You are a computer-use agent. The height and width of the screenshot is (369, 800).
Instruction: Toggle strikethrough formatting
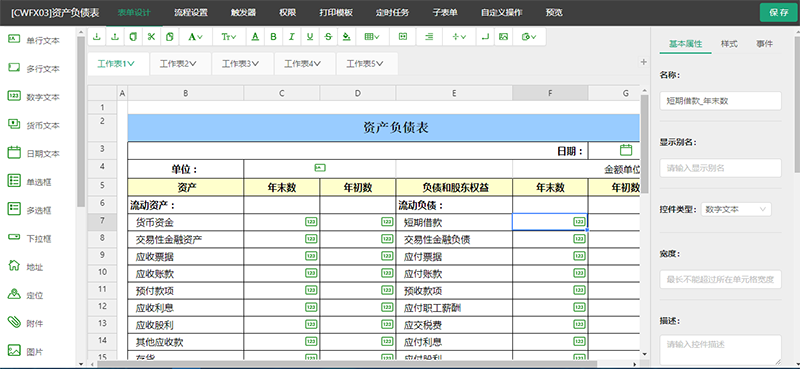pos(328,37)
